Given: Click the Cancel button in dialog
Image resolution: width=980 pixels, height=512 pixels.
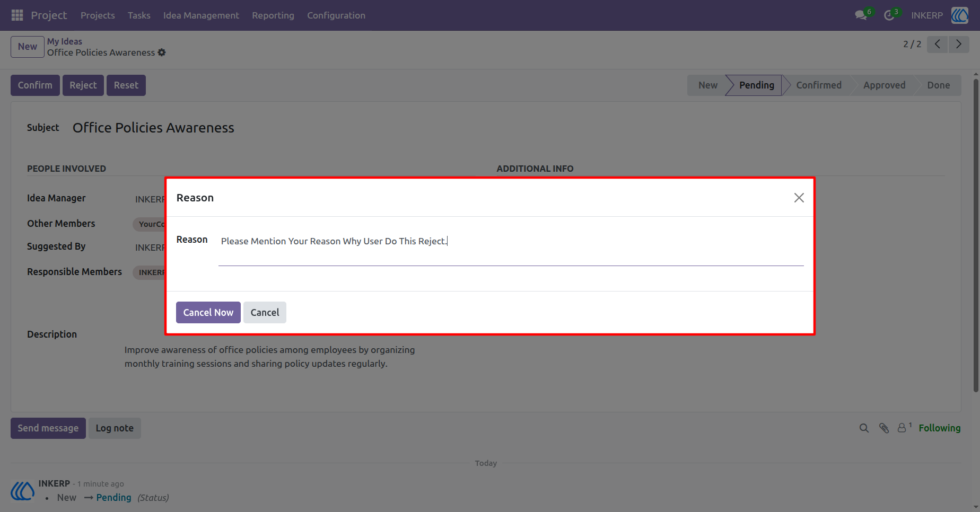Looking at the screenshot, I should pos(265,313).
